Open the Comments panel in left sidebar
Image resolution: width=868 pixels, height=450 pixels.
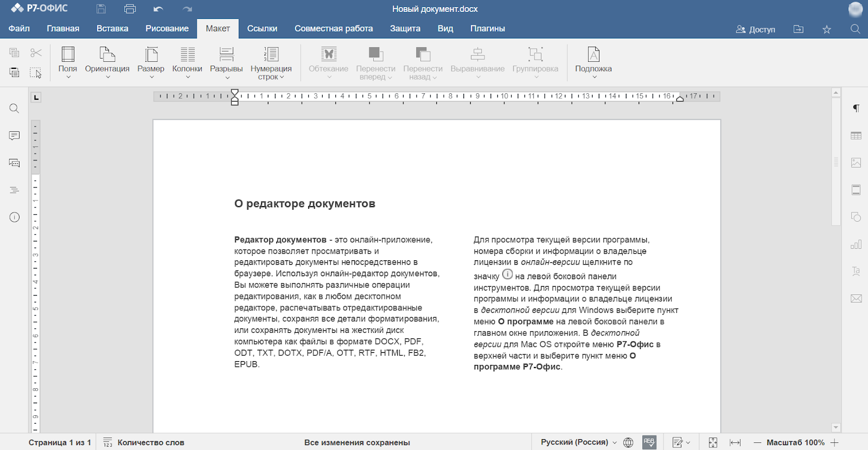point(14,136)
